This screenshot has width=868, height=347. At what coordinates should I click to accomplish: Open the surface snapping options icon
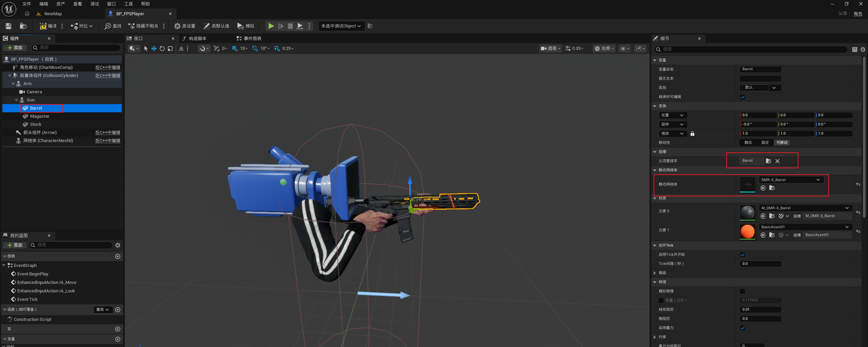click(x=204, y=49)
